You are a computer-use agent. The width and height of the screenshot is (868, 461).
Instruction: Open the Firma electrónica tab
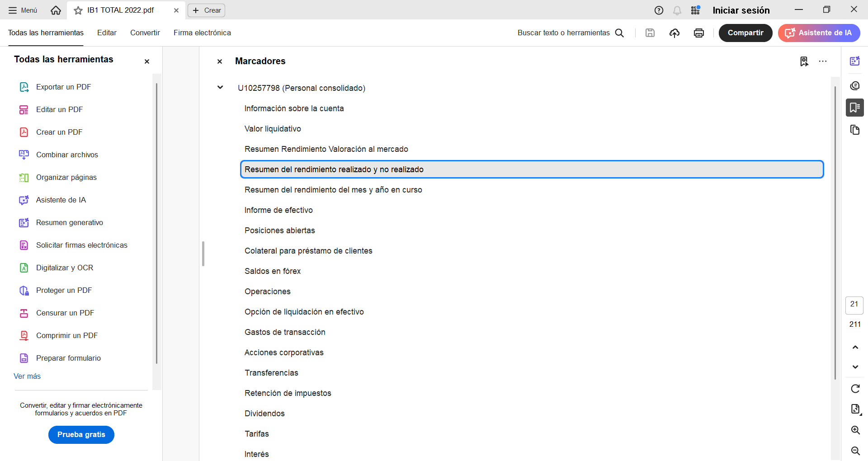click(202, 33)
